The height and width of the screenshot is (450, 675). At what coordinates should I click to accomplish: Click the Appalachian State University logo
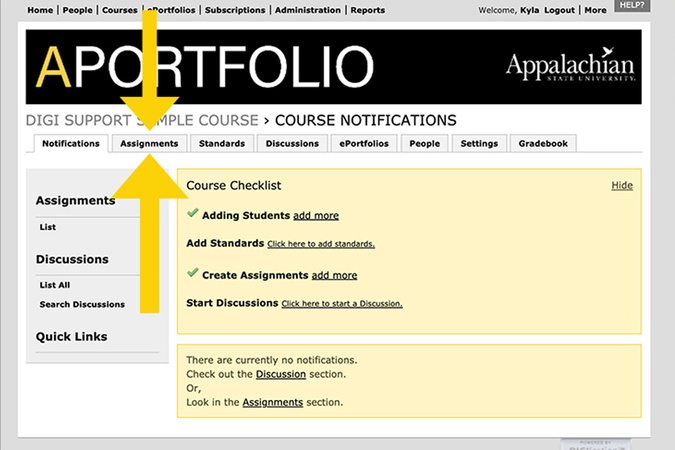pos(570,65)
